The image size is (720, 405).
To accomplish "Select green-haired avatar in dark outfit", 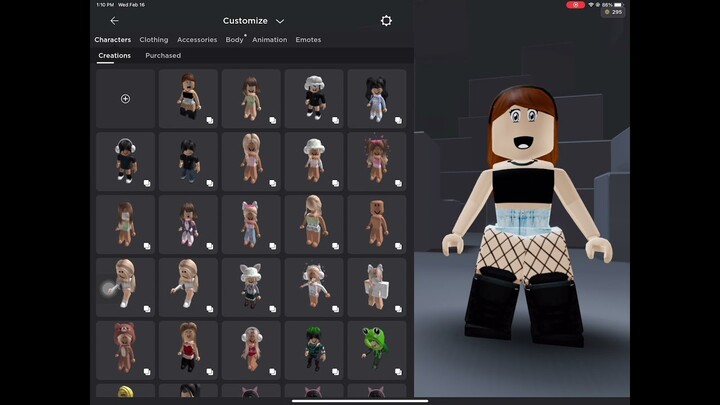I will pos(314,350).
